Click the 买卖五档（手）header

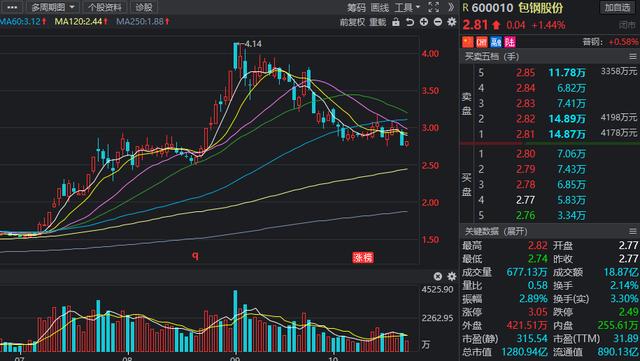(x=492, y=56)
